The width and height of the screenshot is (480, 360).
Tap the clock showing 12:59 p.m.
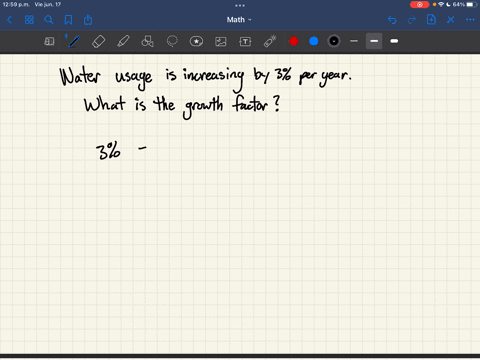(x=16, y=5)
